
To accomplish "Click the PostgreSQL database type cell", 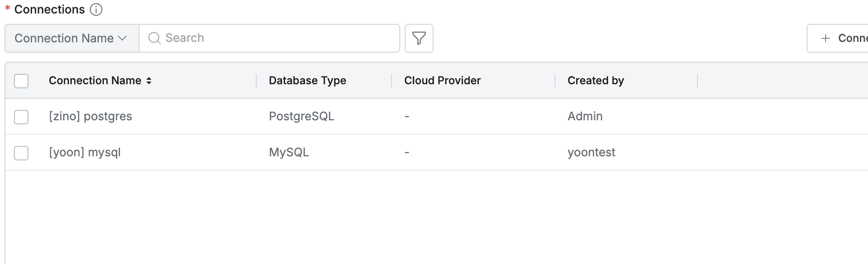I will coord(301,116).
